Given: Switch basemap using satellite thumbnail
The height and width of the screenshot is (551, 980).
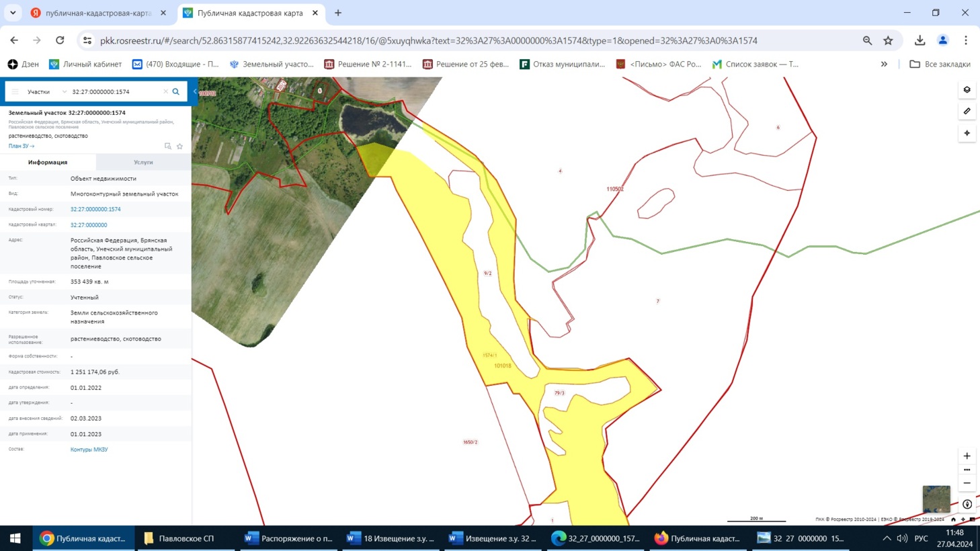Looking at the screenshot, I should point(936,499).
